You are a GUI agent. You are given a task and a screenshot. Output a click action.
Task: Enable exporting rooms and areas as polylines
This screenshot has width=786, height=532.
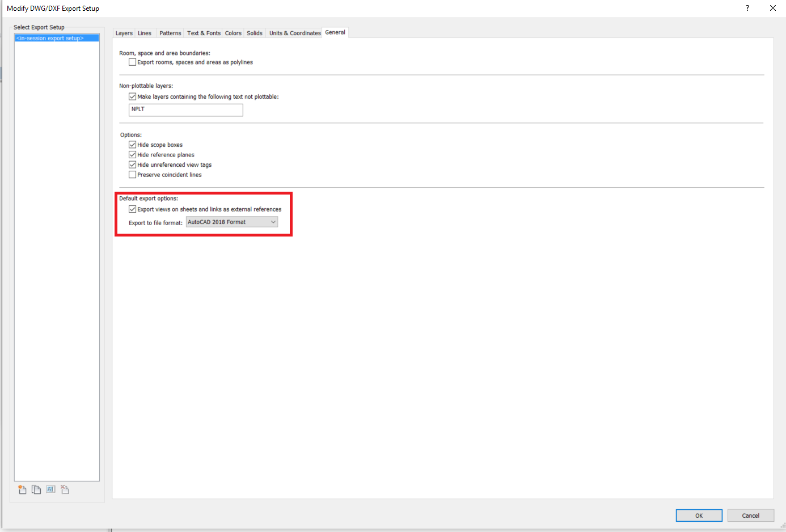tap(132, 62)
